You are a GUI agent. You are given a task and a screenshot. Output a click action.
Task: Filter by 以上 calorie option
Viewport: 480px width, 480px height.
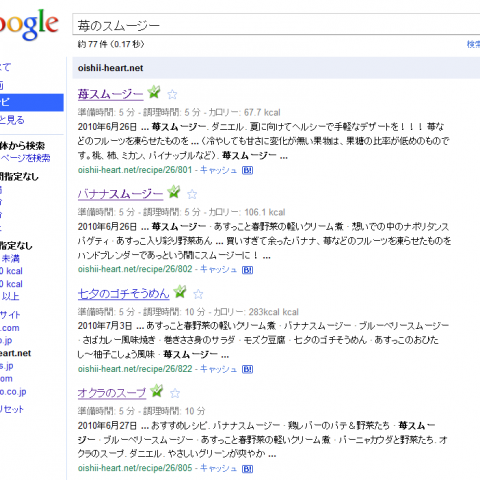click(x=10, y=296)
